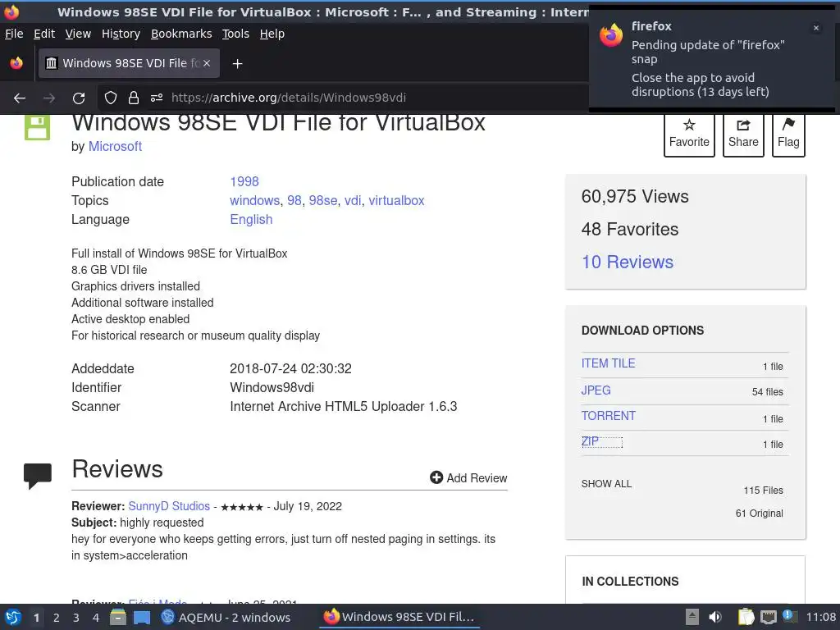Open the Help menu

click(272, 34)
